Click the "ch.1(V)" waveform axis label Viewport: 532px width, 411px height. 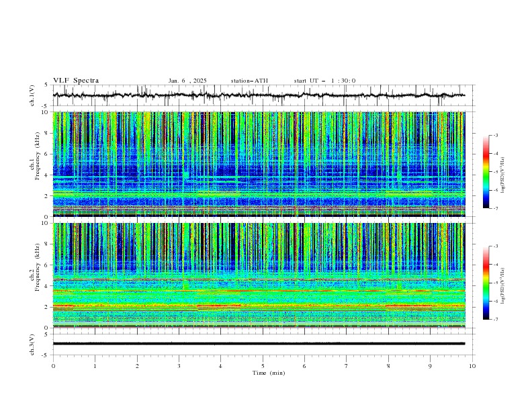(32, 95)
